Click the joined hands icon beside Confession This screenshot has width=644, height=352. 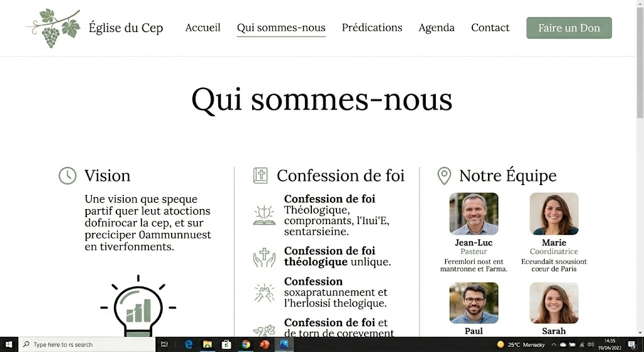coord(264,292)
